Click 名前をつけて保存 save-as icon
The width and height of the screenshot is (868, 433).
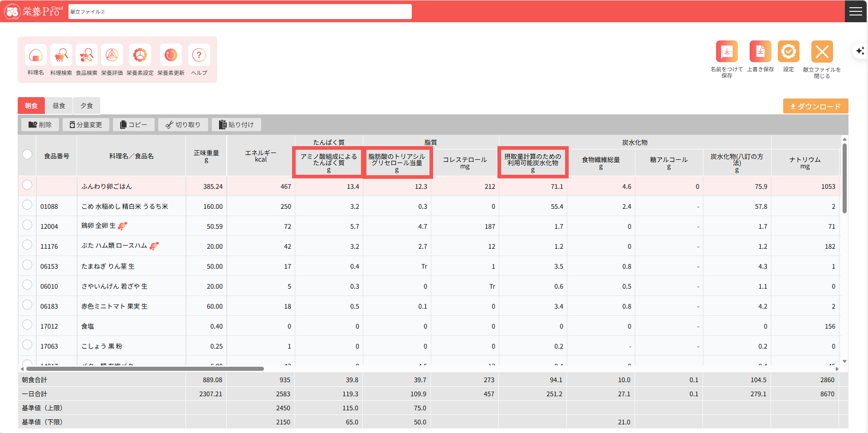[727, 52]
